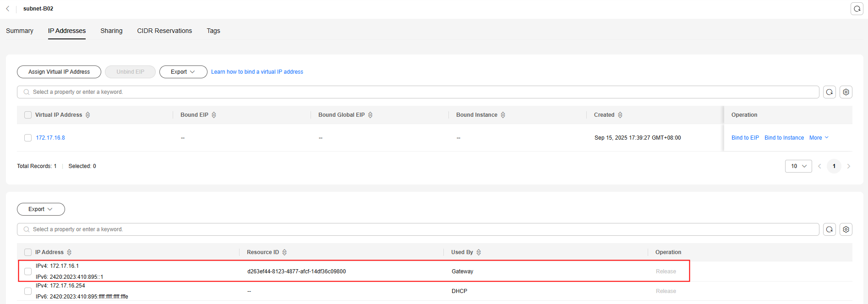Image resolution: width=868 pixels, height=304 pixels.
Task: Open the Summary tab
Action: (x=20, y=31)
